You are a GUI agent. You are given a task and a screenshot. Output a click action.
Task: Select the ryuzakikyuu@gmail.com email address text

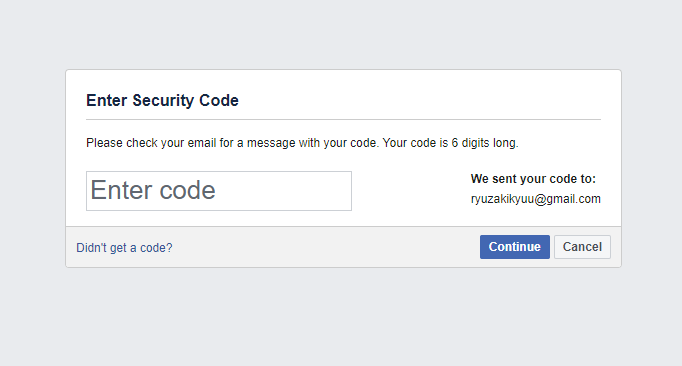click(535, 199)
